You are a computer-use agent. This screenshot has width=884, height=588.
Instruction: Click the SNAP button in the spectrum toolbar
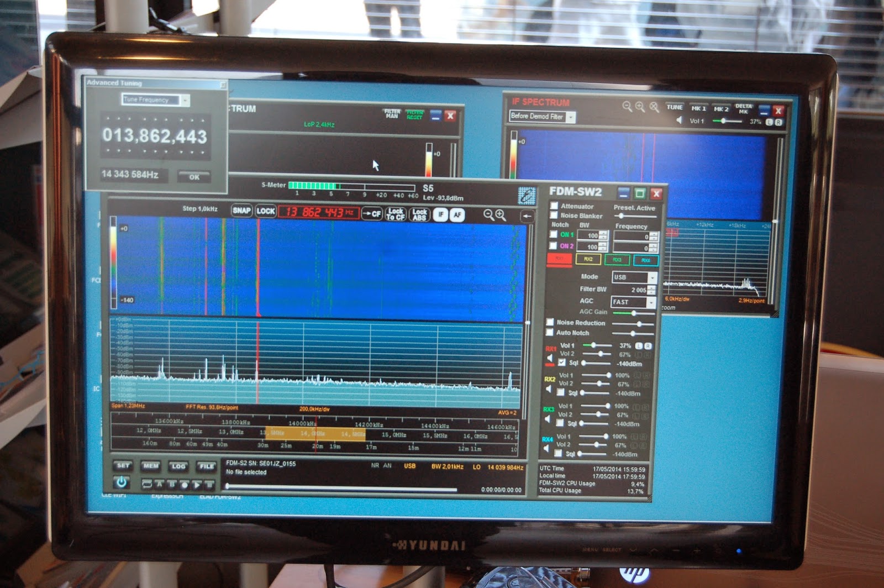(241, 211)
